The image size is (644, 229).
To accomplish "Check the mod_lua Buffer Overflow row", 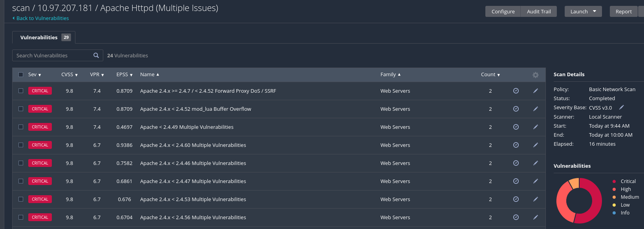I will click(x=21, y=109).
